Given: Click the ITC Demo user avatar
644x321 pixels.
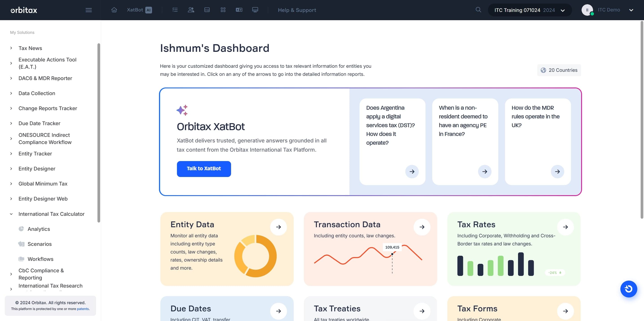Looking at the screenshot, I should pyautogui.click(x=587, y=10).
